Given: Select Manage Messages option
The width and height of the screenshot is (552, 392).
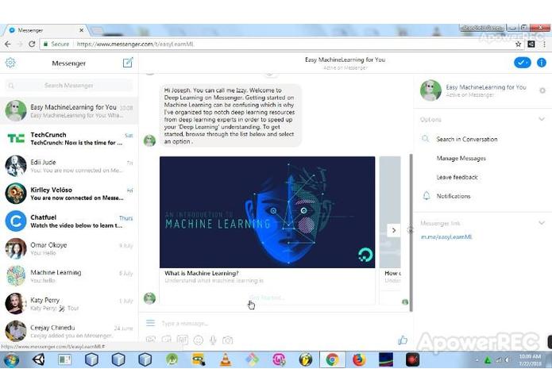Looking at the screenshot, I should click(461, 158).
